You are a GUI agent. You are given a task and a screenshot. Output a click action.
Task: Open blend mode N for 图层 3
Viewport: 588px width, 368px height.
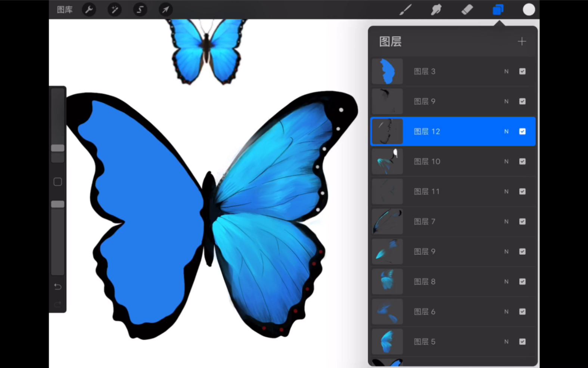click(506, 71)
